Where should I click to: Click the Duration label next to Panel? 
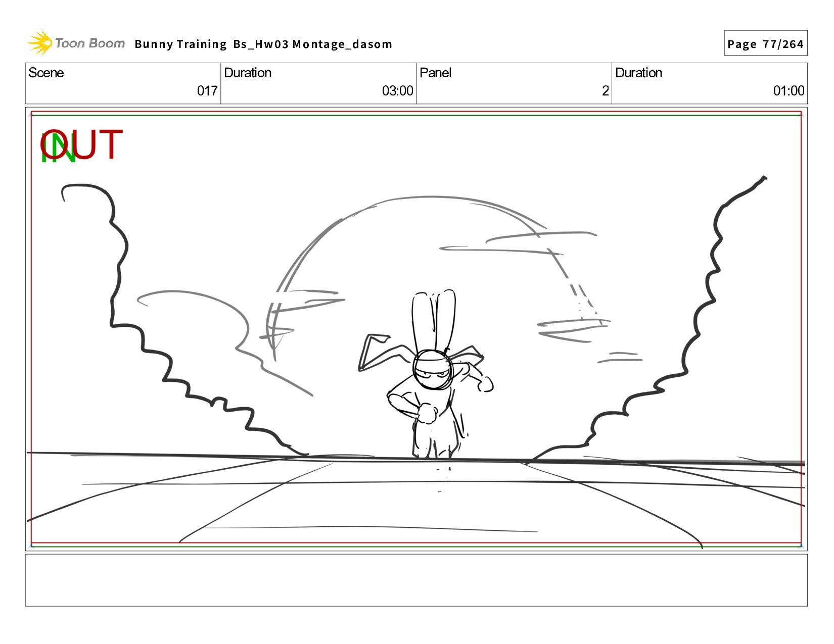point(638,73)
